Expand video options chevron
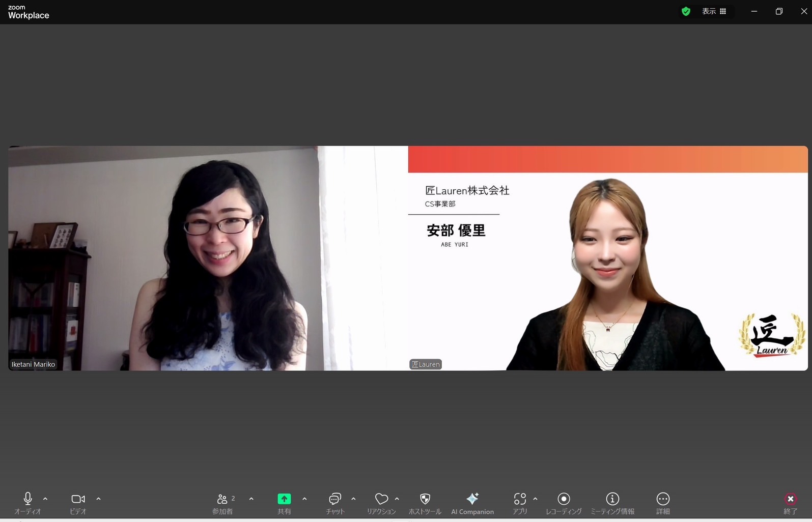This screenshot has height=522, width=812. (98, 499)
